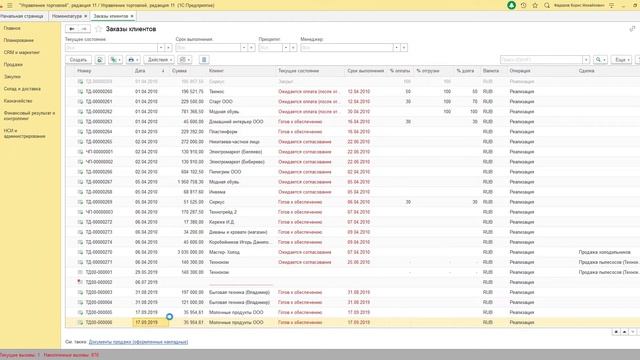The image size is (640, 360).
Task: Select the Мастер-Холод client cell
Action: [x=241, y=252]
